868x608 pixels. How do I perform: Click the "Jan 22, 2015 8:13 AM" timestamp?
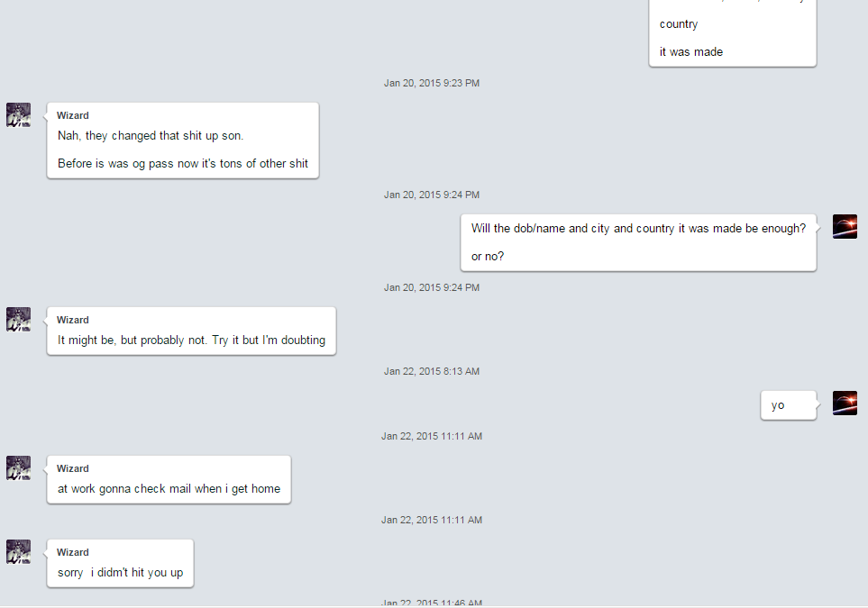[432, 371]
